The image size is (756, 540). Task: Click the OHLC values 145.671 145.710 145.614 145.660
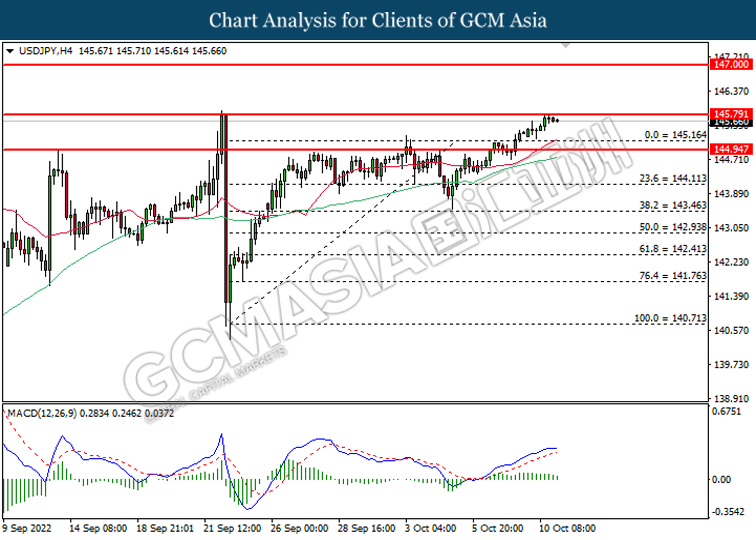pyautogui.click(x=153, y=51)
